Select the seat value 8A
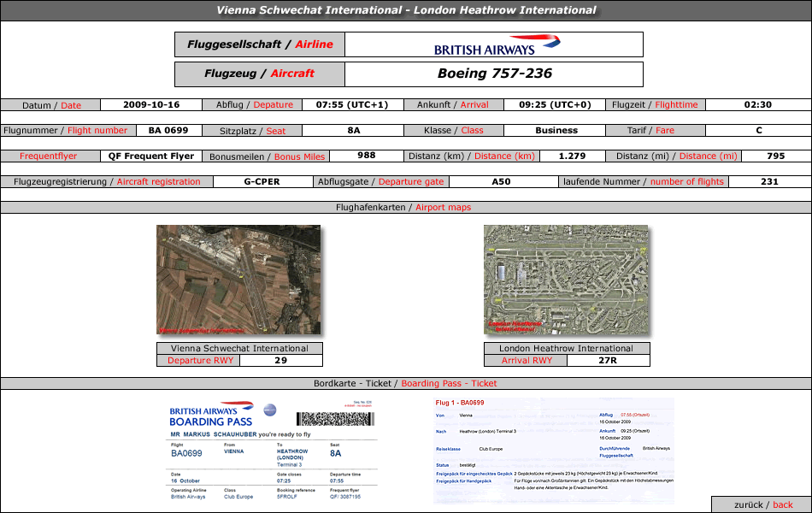This screenshot has width=812, height=513. click(354, 131)
